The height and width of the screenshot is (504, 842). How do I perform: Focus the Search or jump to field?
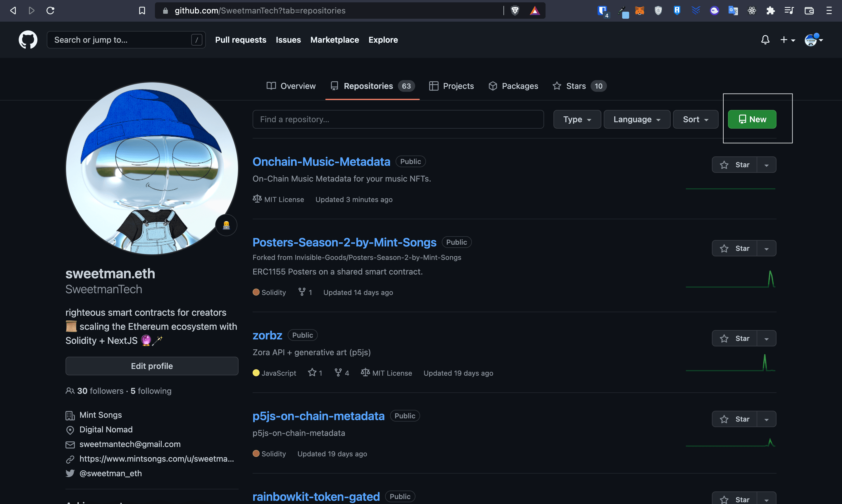126,40
